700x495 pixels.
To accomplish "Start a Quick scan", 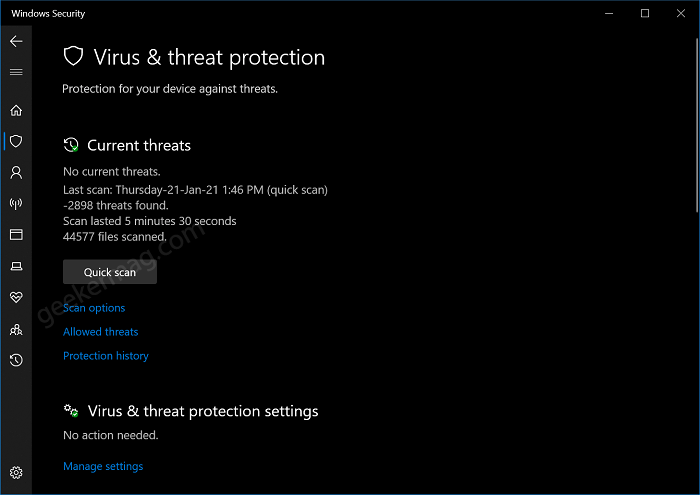I will 110,272.
